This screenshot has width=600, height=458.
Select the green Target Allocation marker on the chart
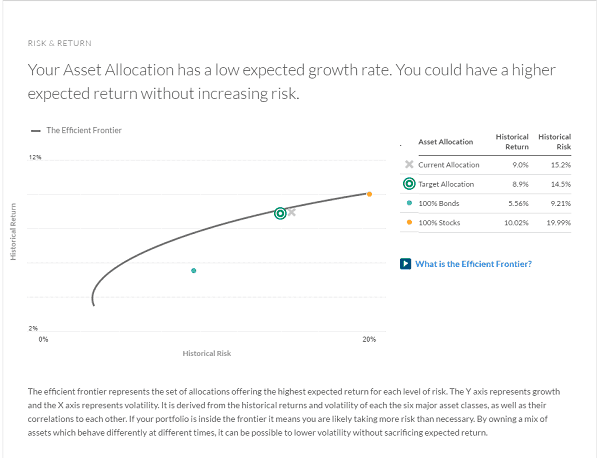tap(280, 213)
